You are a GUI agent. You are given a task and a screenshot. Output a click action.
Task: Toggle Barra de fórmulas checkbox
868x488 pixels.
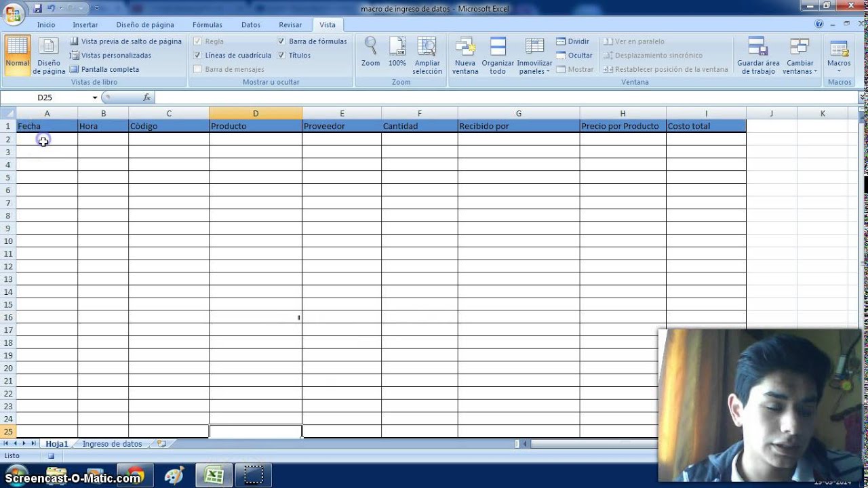pos(281,41)
